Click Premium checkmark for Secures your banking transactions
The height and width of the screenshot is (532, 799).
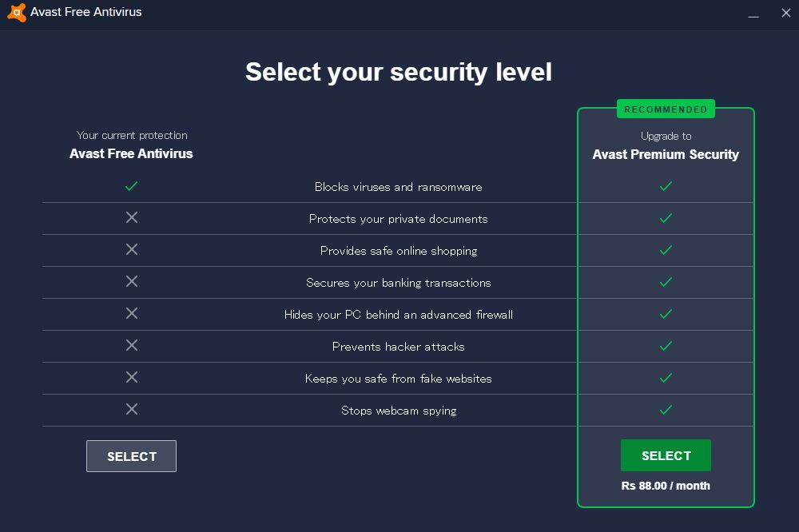(x=666, y=282)
